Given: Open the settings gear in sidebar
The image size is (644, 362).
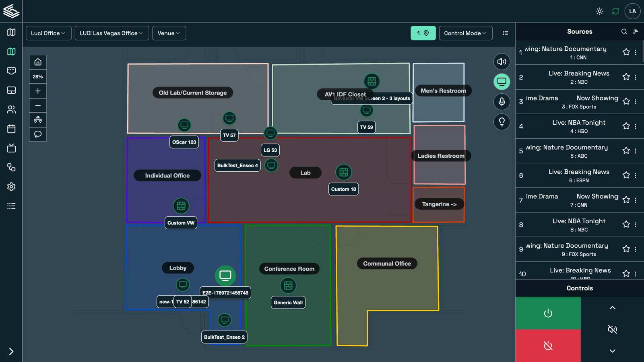Looking at the screenshot, I should tap(11, 187).
